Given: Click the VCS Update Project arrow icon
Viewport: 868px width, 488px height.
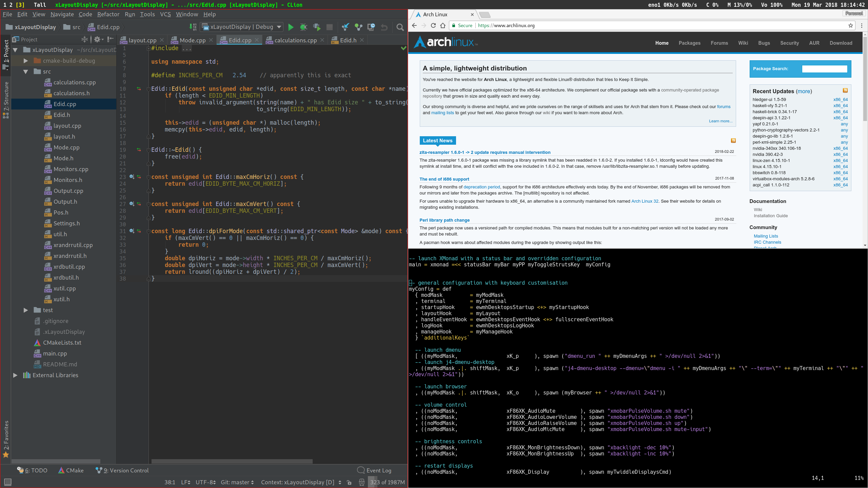Looking at the screenshot, I should pyautogui.click(x=345, y=27).
